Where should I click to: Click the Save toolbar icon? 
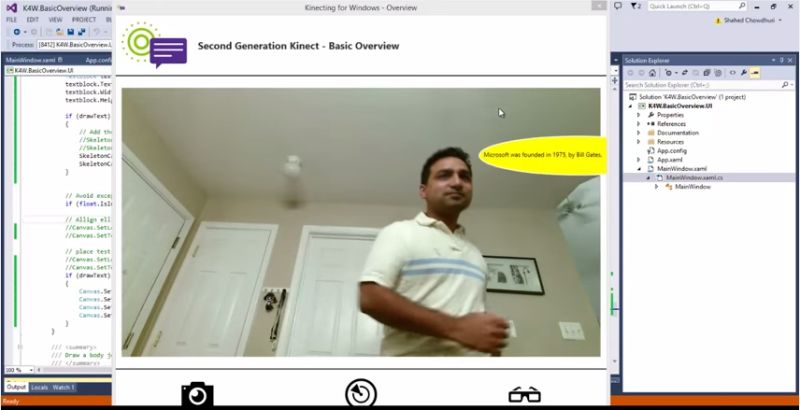70,32
